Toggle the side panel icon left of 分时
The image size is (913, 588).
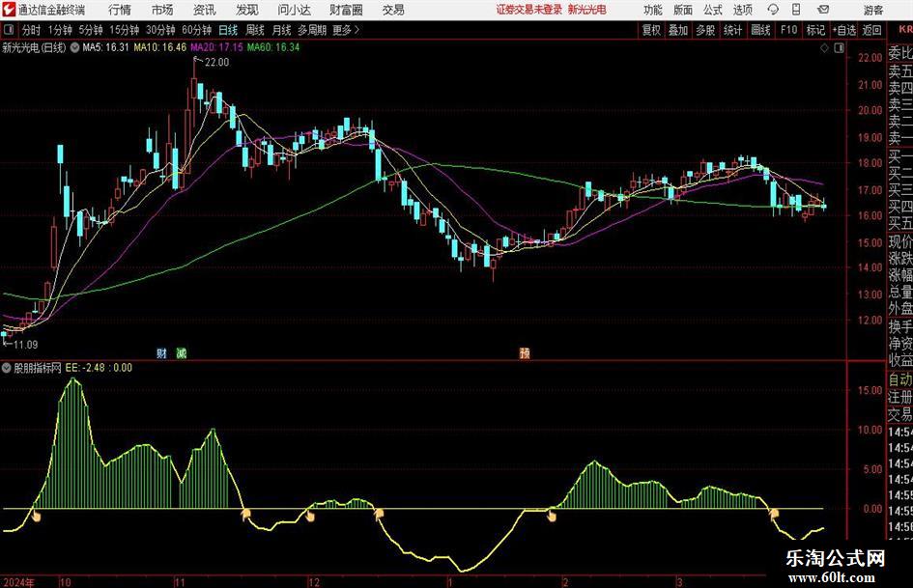tap(9, 30)
